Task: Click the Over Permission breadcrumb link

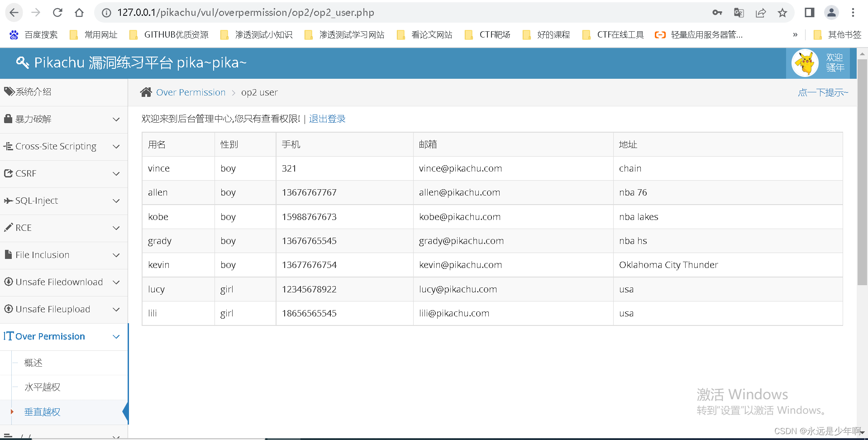Action: coord(191,92)
